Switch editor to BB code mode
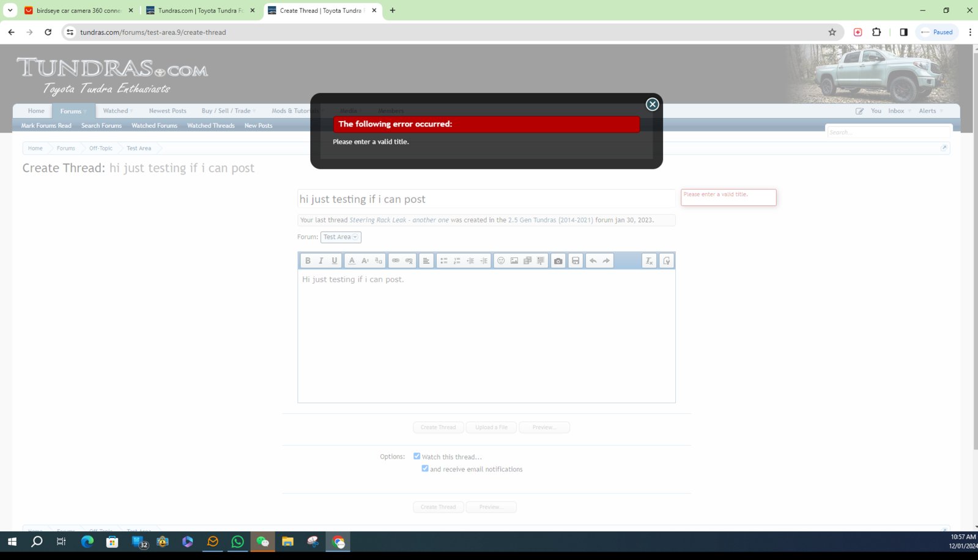Image resolution: width=978 pixels, height=560 pixels. [x=666, y=261]
